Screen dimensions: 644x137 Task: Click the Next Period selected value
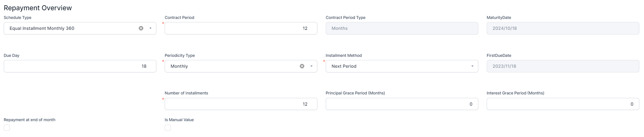pos(344,66)
